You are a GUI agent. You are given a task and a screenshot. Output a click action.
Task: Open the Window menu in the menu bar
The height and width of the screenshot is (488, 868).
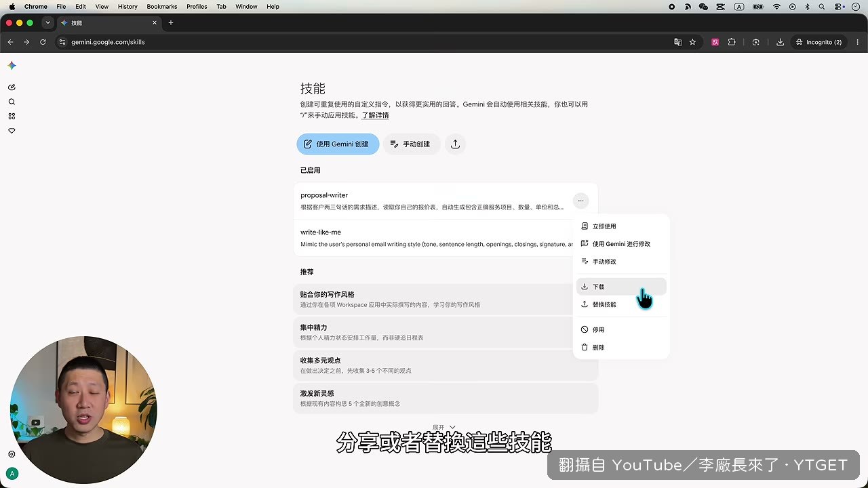(x=246, y=7)
